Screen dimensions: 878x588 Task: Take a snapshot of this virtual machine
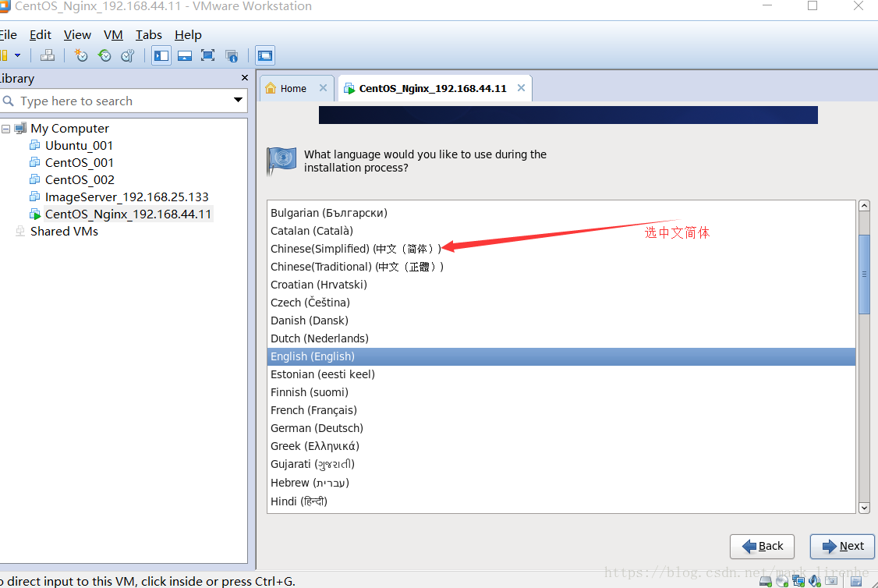pos(81,55)
